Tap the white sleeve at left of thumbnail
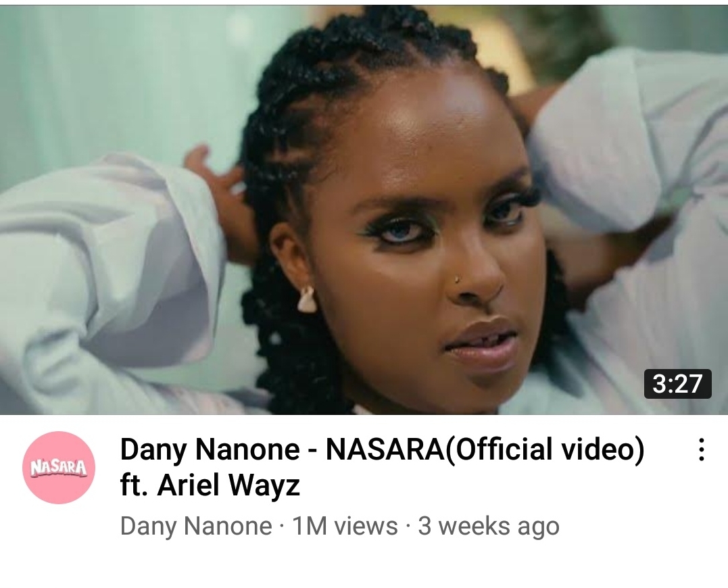 click(x=107, y=278)
